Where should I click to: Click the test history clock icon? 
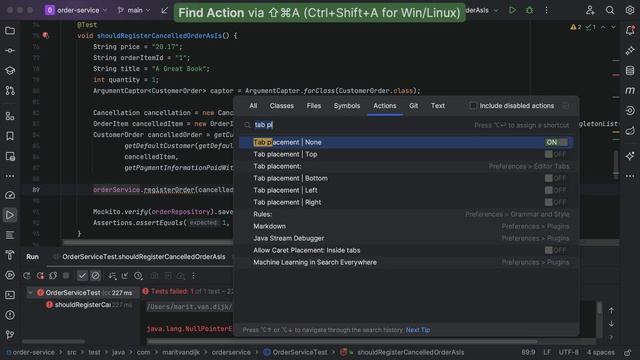(x=139, y=276)
